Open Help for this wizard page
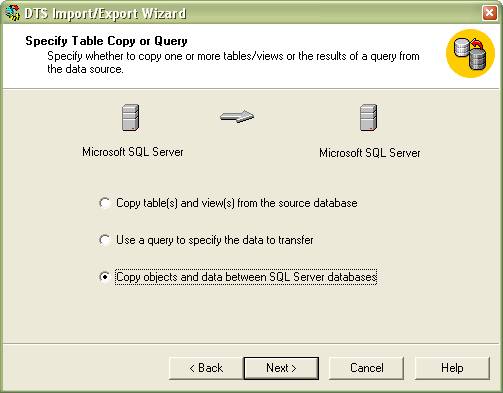Viewport: 503px width, 393px height. tap(452, 368)
